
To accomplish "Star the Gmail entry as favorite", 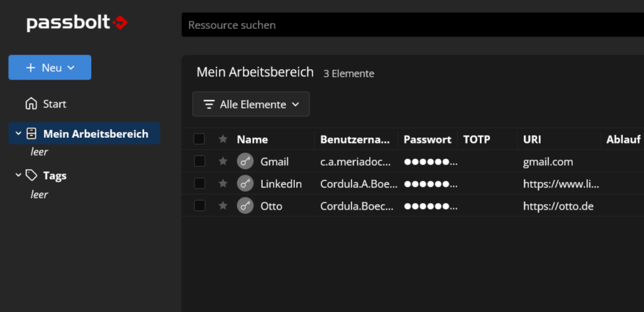I will tap(223, 162).
